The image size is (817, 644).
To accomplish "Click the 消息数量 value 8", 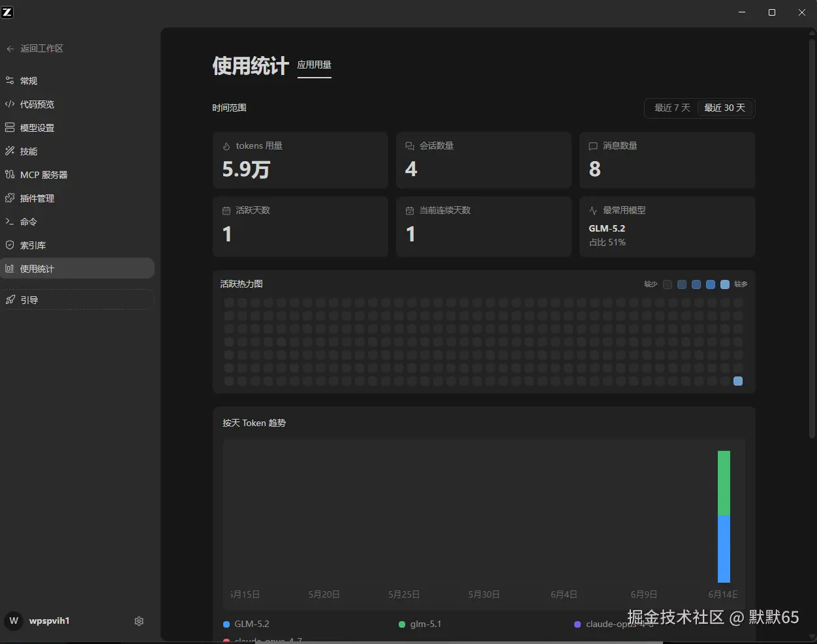I will pos(594,170).
